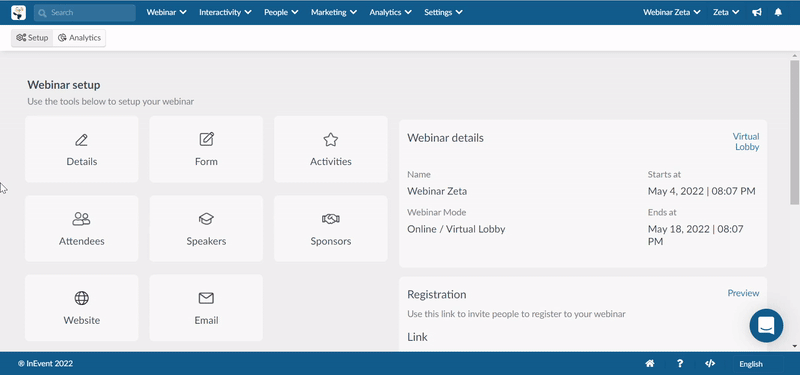Click into the Search field
Viewport: 800px width, 375px height.
click(85, 13)
